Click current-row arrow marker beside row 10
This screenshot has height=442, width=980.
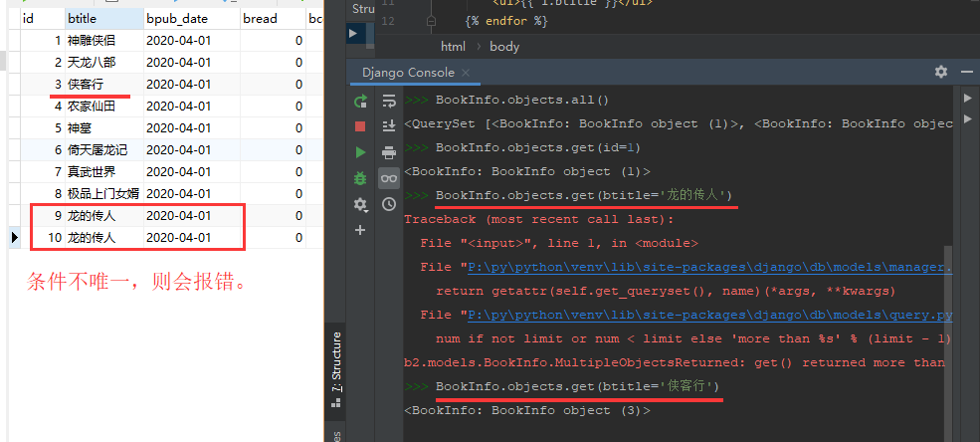pyautogui.click(x=14, y=238)
